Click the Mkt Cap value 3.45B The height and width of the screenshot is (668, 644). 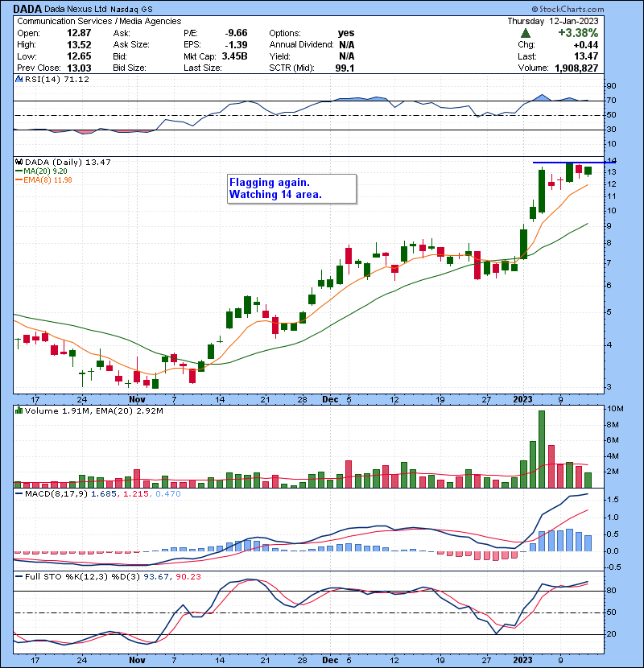(x=234, y=56)
